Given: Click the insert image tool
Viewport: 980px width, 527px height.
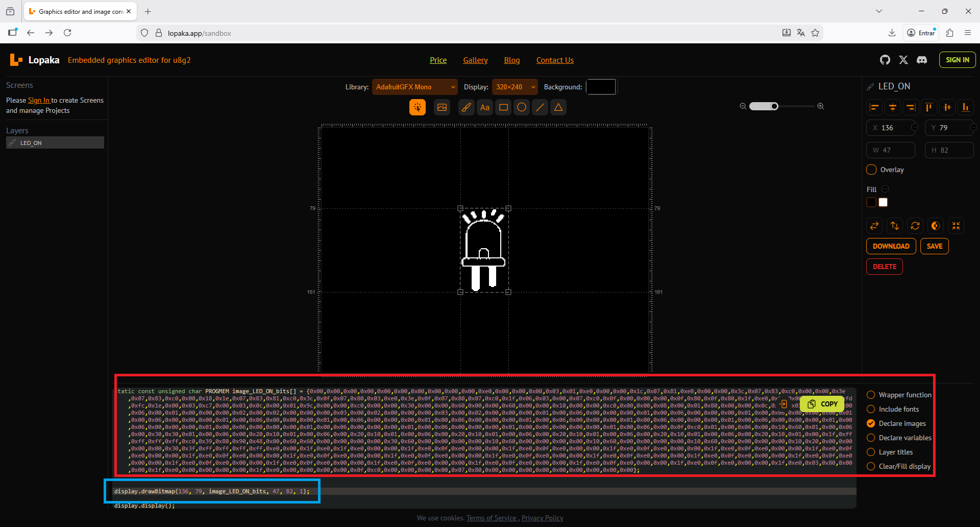Looking at the screenshot, I should (x=442, y=107).
